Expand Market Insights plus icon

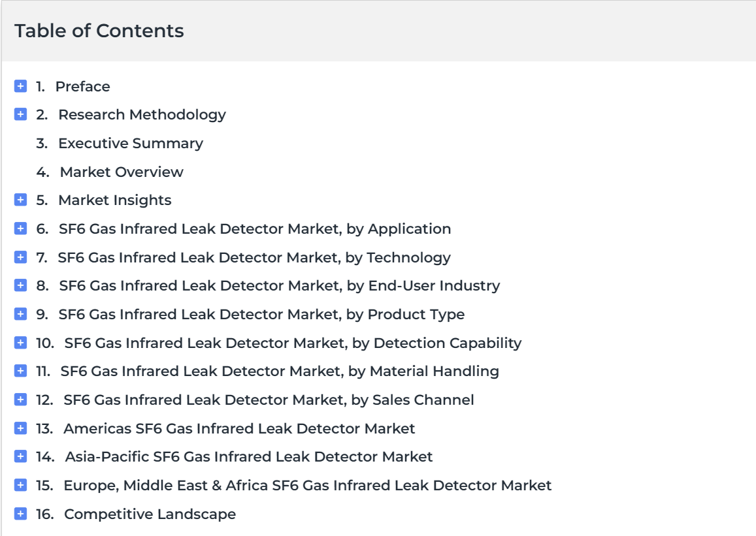[20, 200]
